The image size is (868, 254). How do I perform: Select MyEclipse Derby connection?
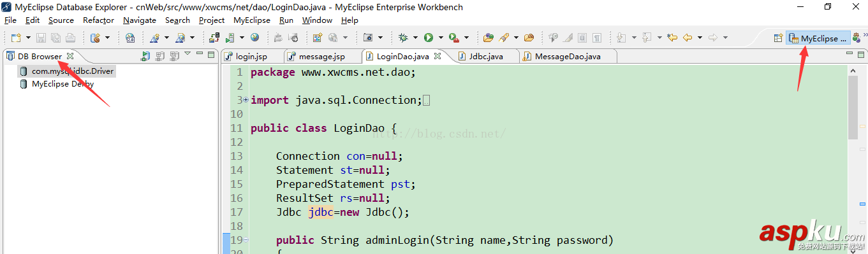(x=56, y=83)
